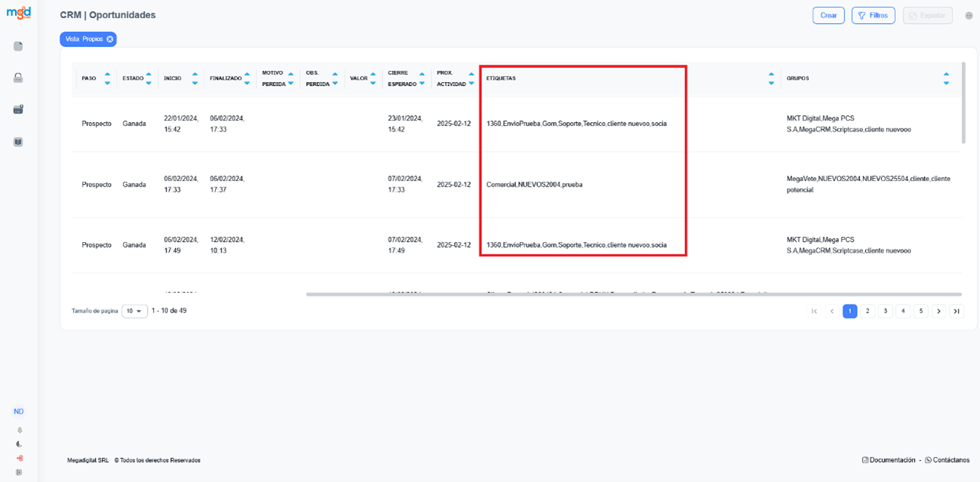Screen dimensions: 980x482
Task: Toggle dark mode with the moon icon
Action: [x=19, y=444]
